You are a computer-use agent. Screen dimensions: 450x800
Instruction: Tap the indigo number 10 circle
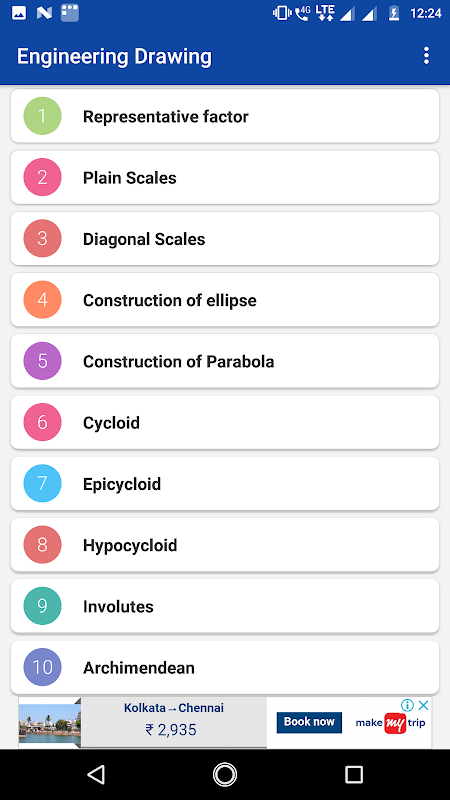[42, 667]
